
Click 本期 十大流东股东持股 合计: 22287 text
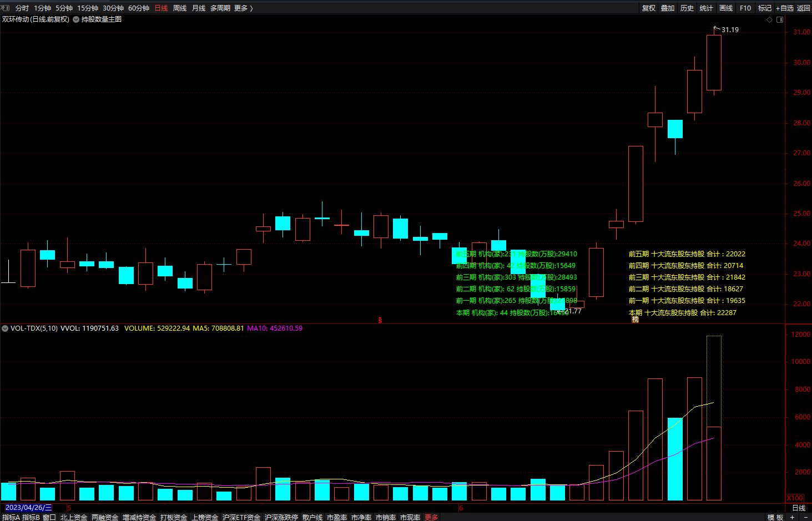[683, 313]
